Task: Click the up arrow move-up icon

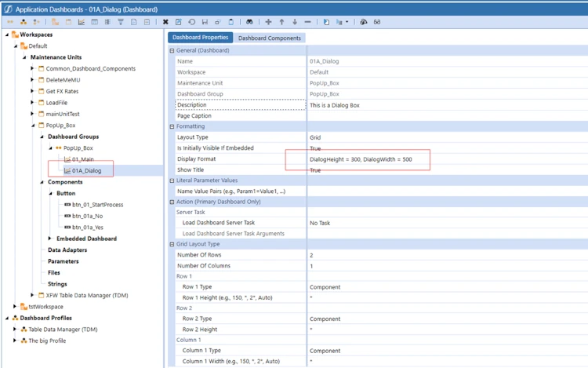Action: pos(281,22)
